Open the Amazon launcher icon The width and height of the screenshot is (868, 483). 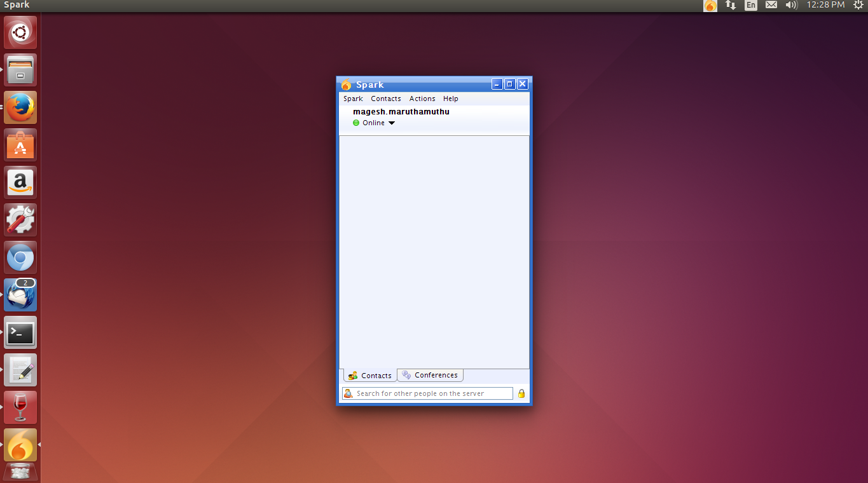pyautogui.click(x=20, y=182)
